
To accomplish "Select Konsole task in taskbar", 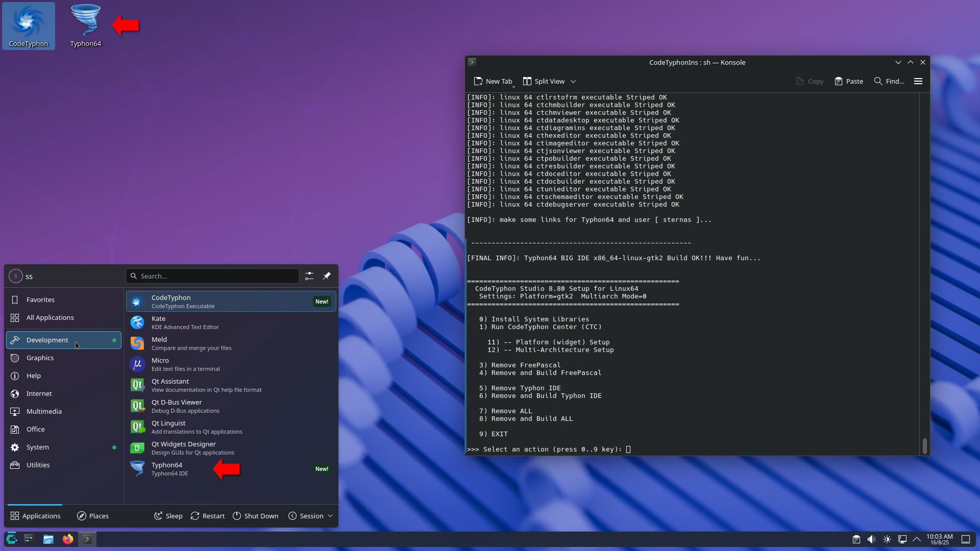I will 87,539.
